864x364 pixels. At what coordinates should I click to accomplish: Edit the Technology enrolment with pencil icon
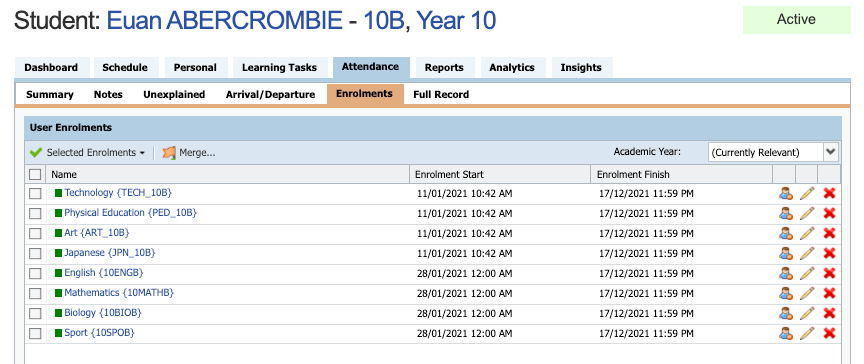coord(807,193)
